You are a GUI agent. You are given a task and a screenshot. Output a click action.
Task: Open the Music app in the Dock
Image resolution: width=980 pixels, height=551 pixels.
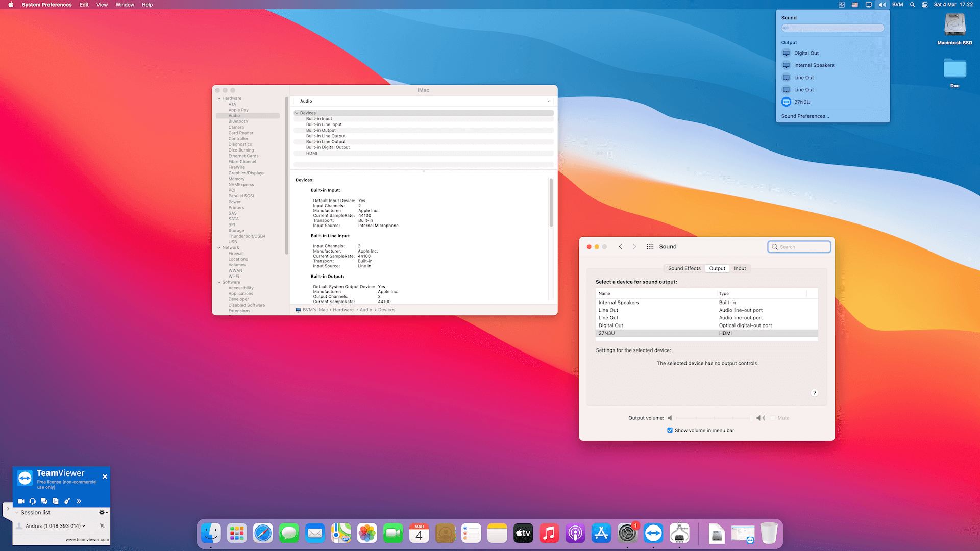(x=549, y=534)
